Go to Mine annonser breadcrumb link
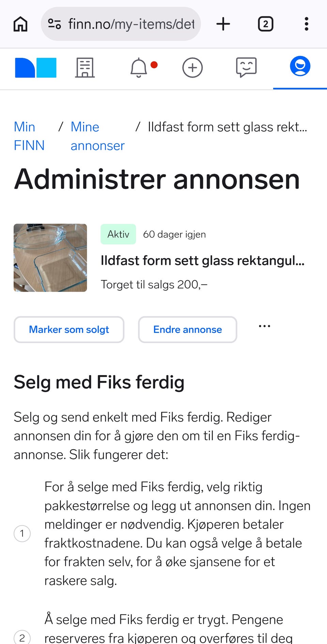This screenshot has height=644, width=327. 98,136
